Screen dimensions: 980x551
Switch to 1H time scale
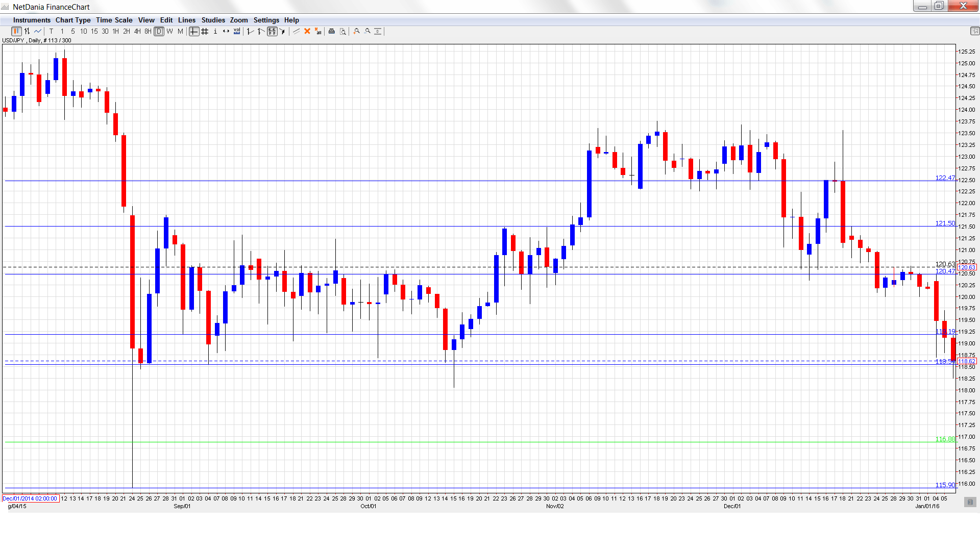coord(116,32)
